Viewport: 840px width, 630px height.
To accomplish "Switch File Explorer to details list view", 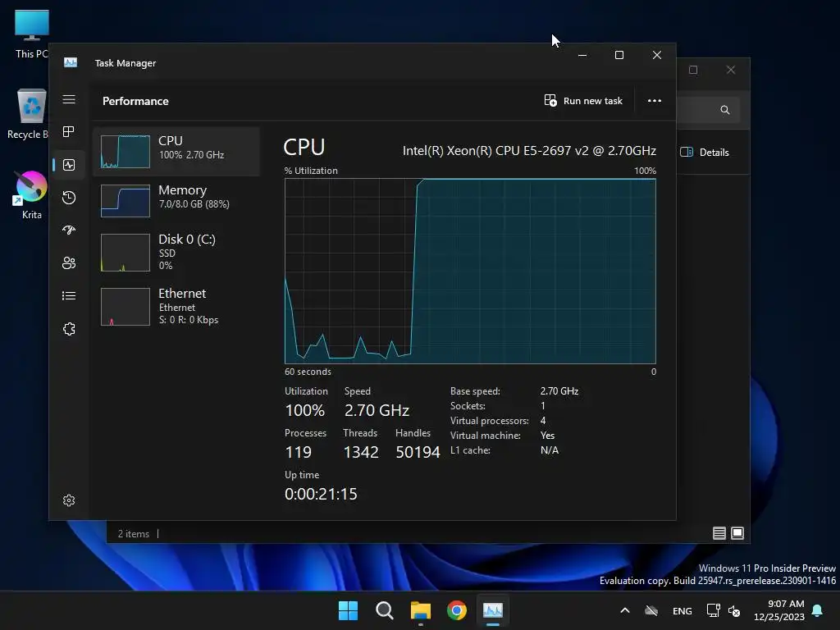I will coord(719,533).
